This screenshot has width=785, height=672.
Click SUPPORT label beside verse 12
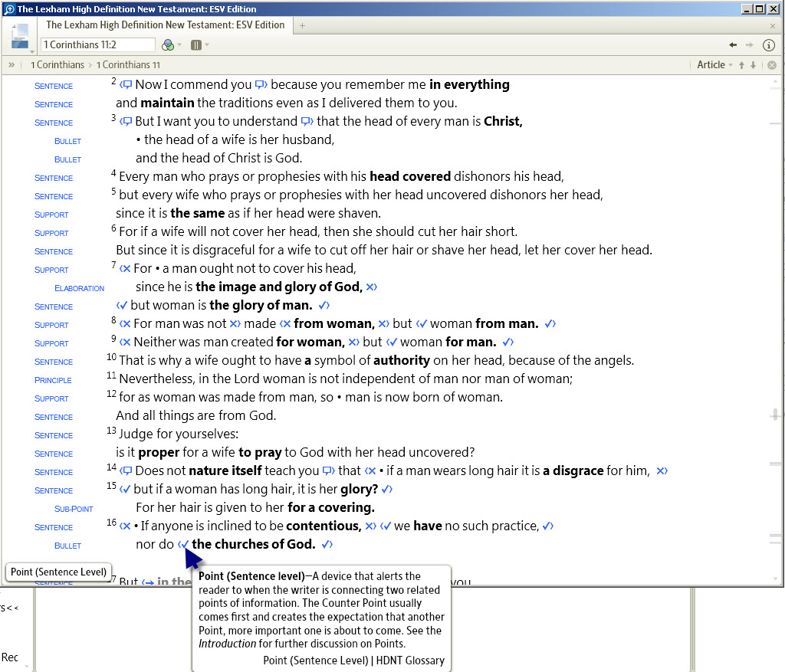tap(51, 398)
